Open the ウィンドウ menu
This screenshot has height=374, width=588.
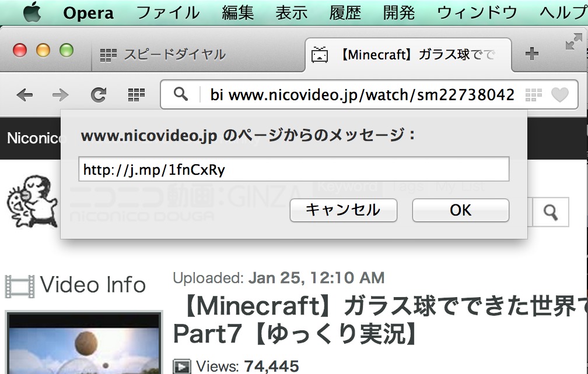point(477,13)
